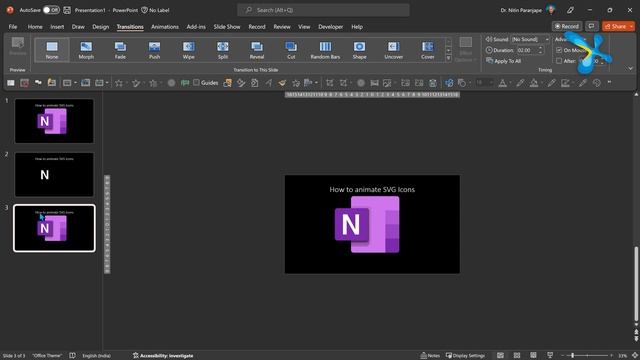
Task: Start Slide Show from status bar
Action: (x=550, y=355)
